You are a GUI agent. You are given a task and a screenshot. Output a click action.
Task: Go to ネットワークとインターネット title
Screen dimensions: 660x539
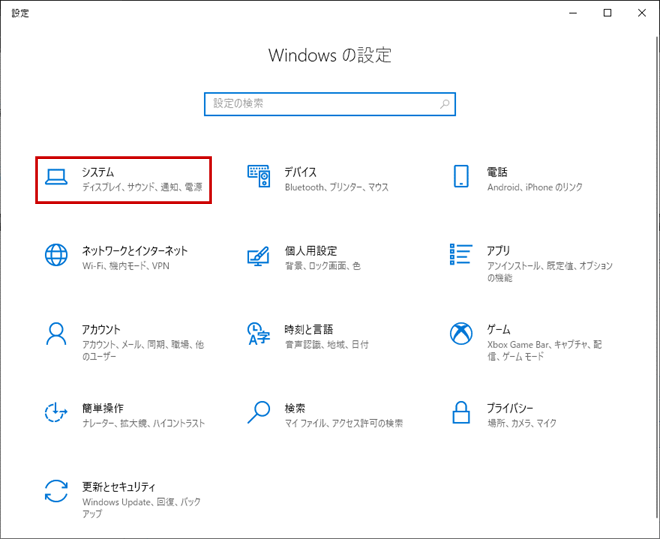coord(135,251)
